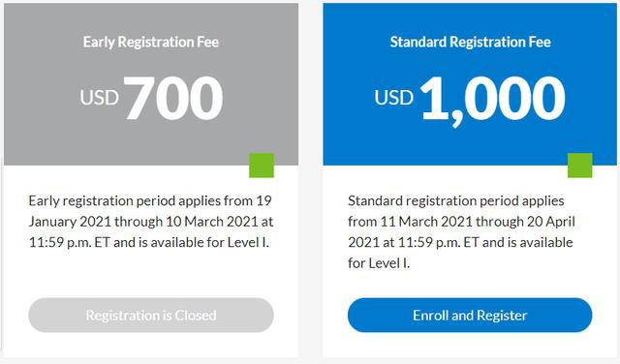Click the 700 price figure

173,98
